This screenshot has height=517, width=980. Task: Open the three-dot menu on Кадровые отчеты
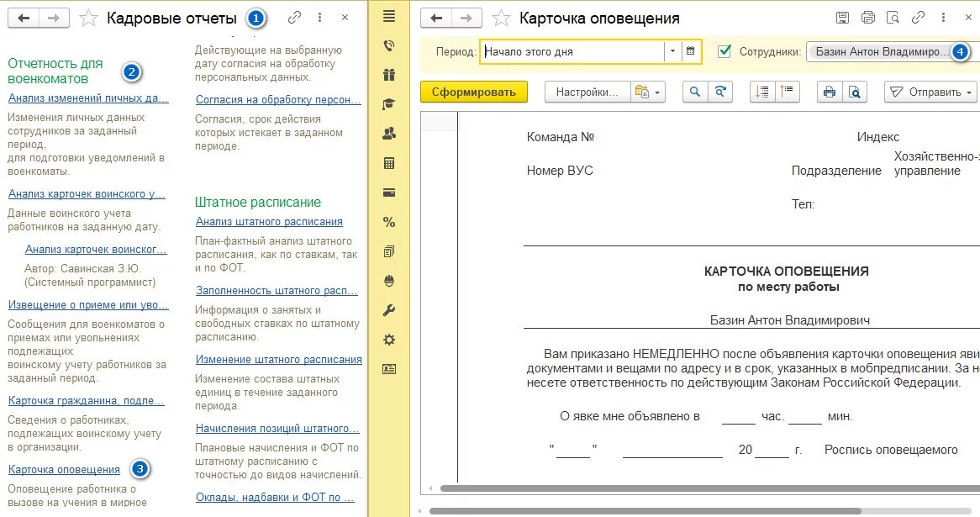tap(317, 17)
